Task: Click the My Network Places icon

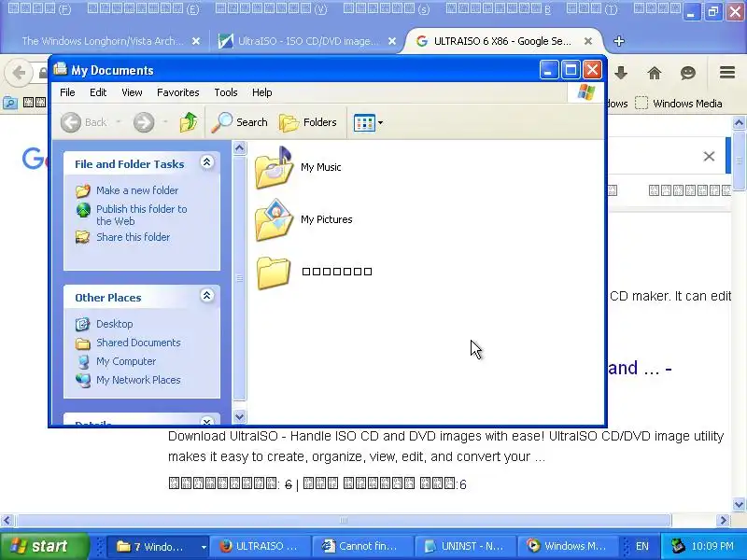Action: (83, 381)
